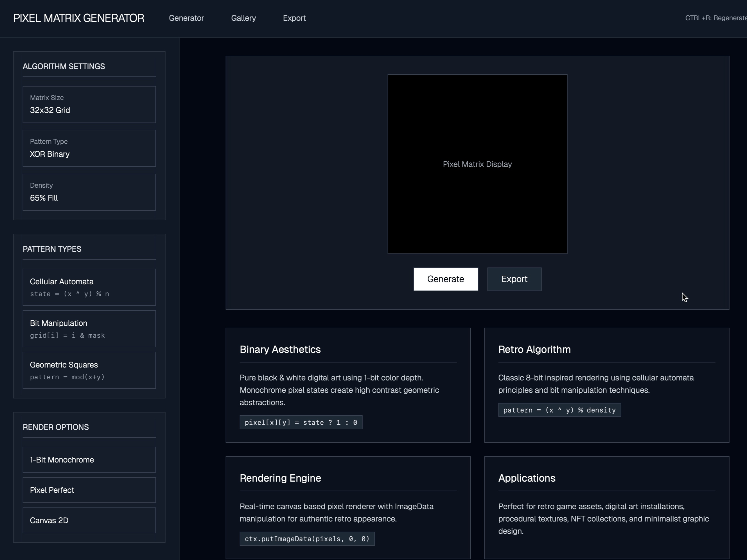The height and width of the screenshot is (560, 747).
Task: Select the Canvas 2D render option
Action: (x=89, y=520)
